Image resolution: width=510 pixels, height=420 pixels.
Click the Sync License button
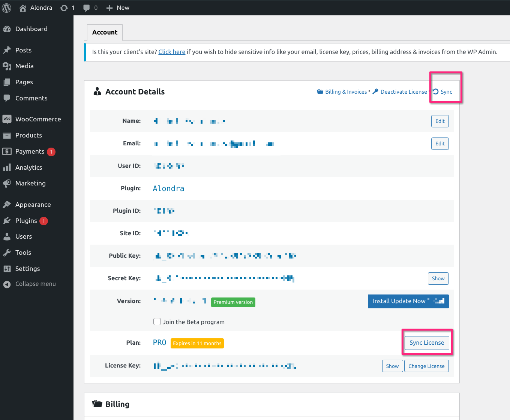[427, 342]
